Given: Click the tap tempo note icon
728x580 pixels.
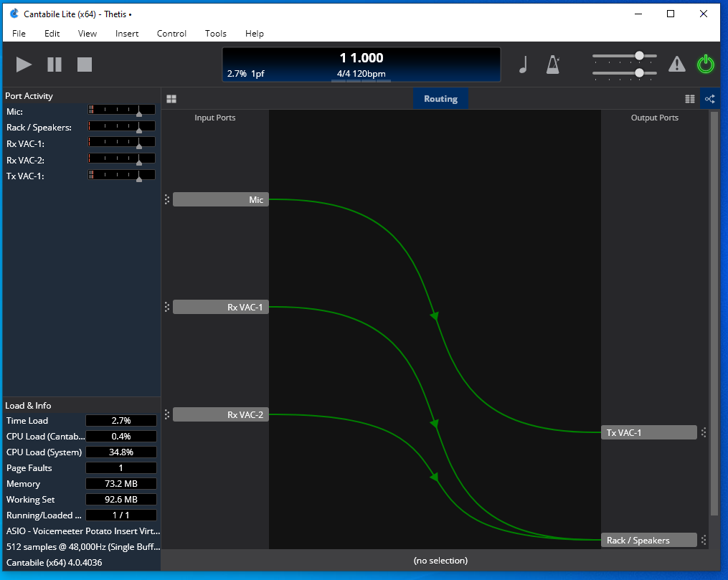Looking at the screenshot, I should point(523,65).
